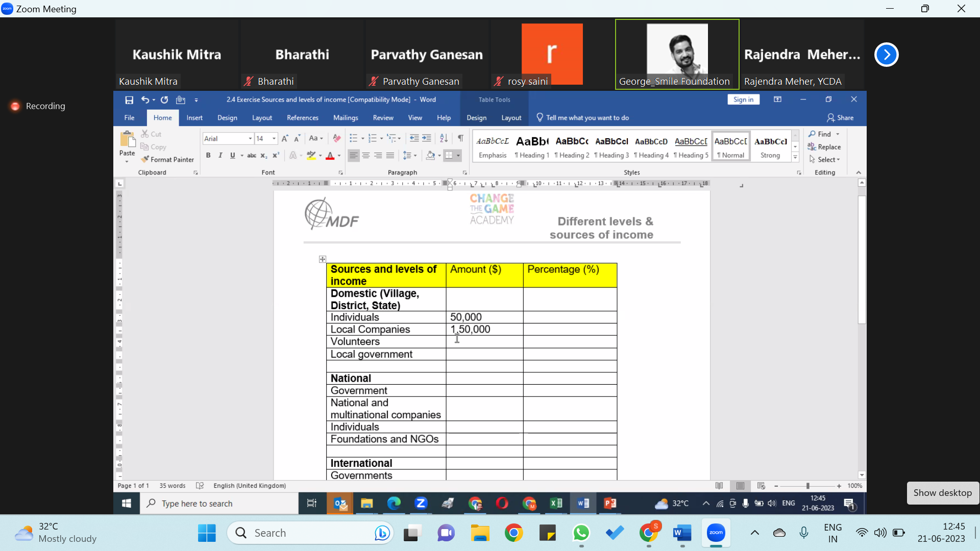Toggle Italic formatting

(220, 156)
